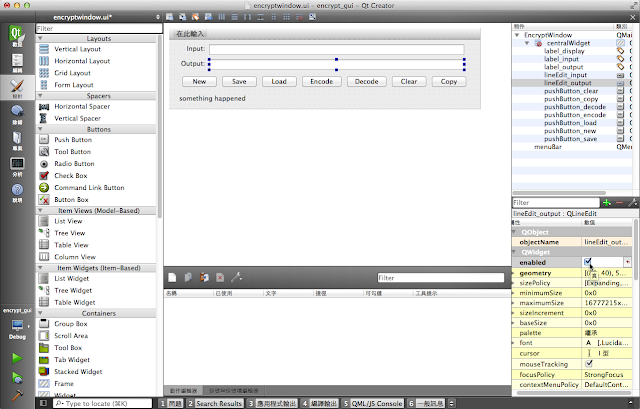Collapse the Containers widget category

click(40, 313)
